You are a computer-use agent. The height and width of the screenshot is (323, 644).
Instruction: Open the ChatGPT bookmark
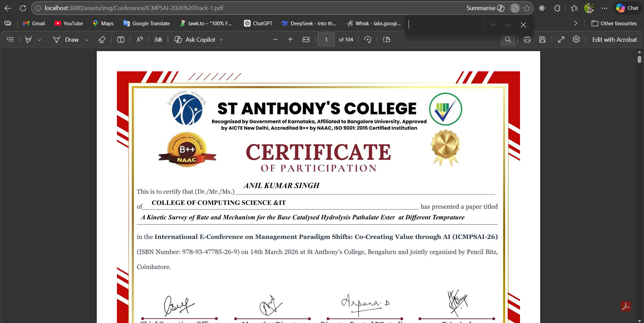tap(258, 24)
